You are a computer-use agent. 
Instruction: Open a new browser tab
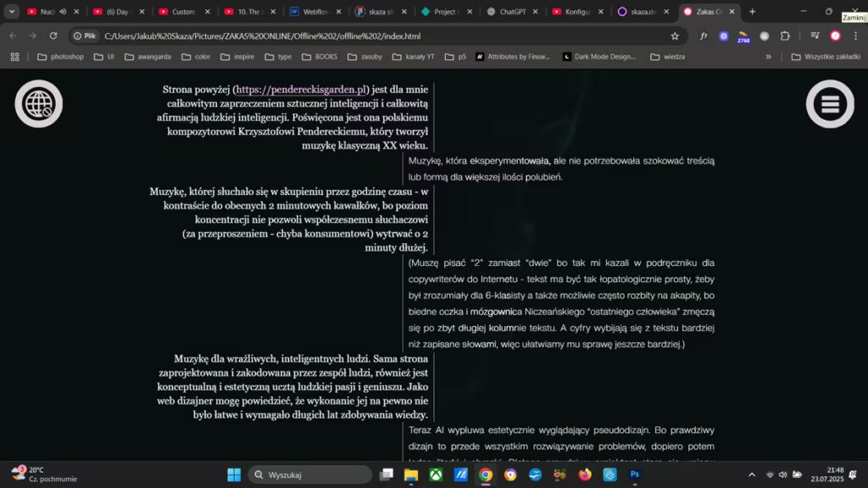point(752,12)
